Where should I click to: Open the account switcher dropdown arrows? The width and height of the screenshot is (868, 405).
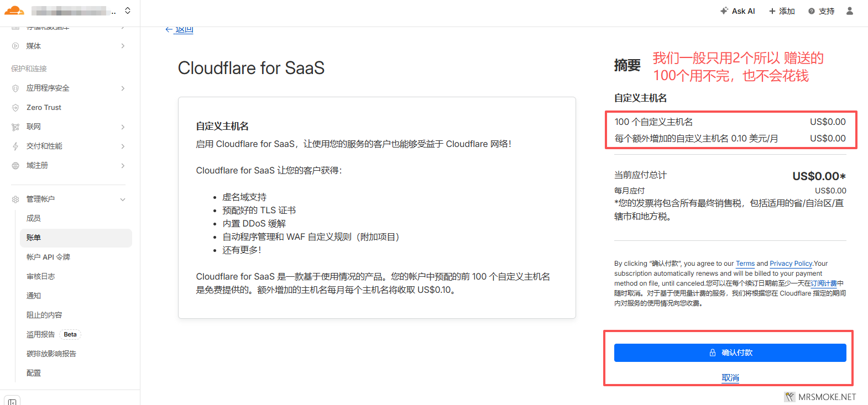point(128,11)
